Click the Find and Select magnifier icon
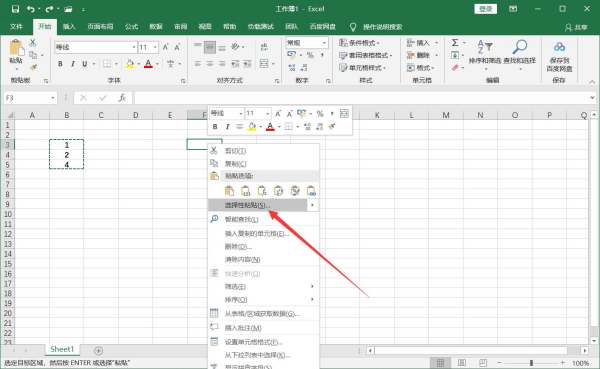 click(x=520, y=47)
